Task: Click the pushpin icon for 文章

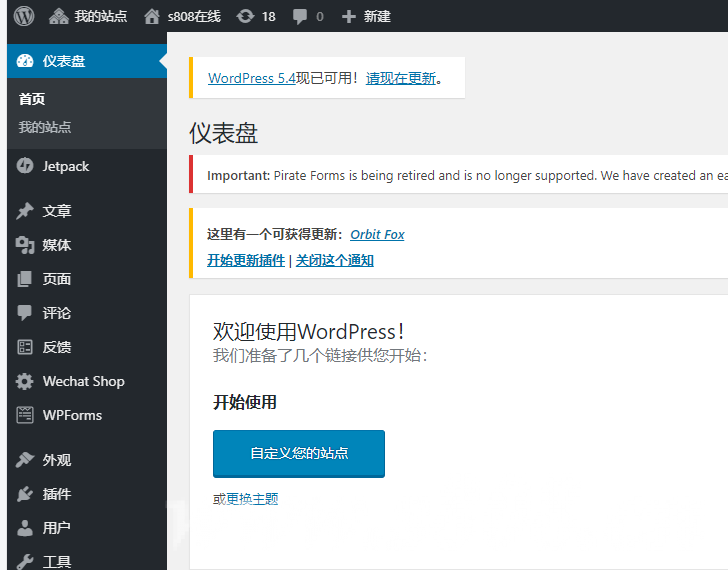Action: pos(25,211)
